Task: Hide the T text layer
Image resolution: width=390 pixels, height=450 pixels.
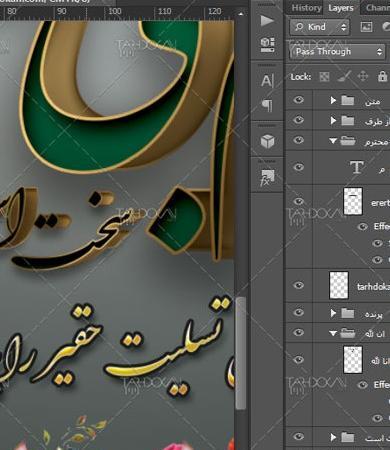Action: (299, 166)
